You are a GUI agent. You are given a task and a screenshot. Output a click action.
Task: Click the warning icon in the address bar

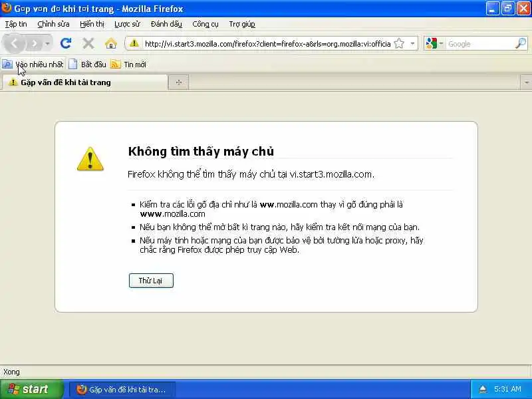point(134,43)
